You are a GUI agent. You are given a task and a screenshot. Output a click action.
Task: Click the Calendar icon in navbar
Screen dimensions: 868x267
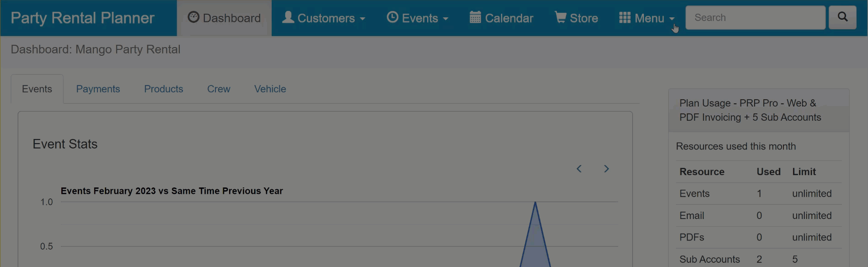(x=475, y=17)
